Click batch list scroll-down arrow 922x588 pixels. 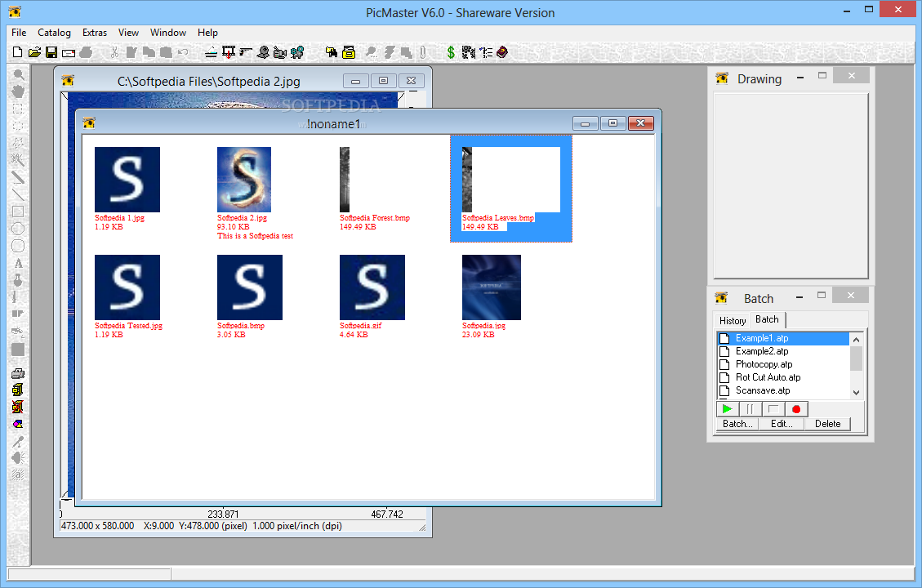click(856, 392)
